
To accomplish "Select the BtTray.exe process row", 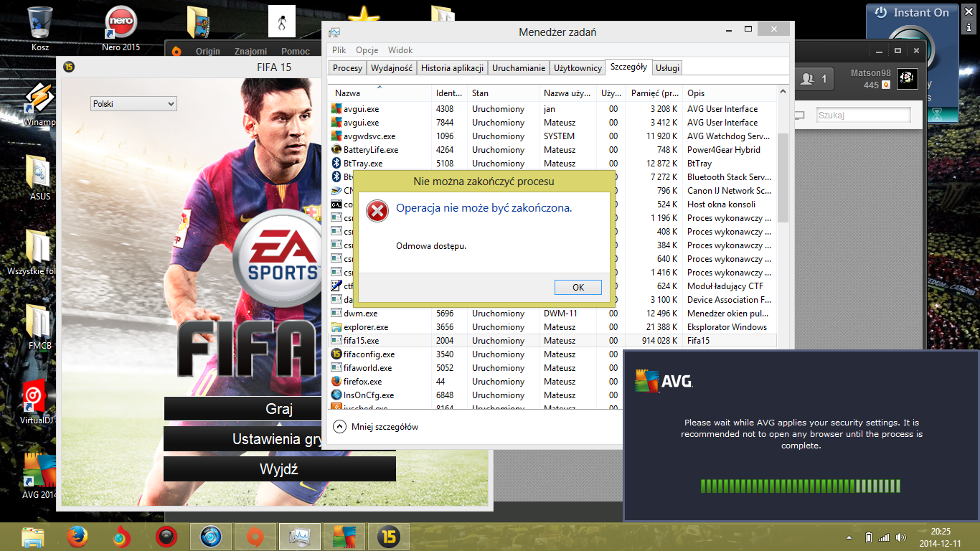I will (552, 164).
